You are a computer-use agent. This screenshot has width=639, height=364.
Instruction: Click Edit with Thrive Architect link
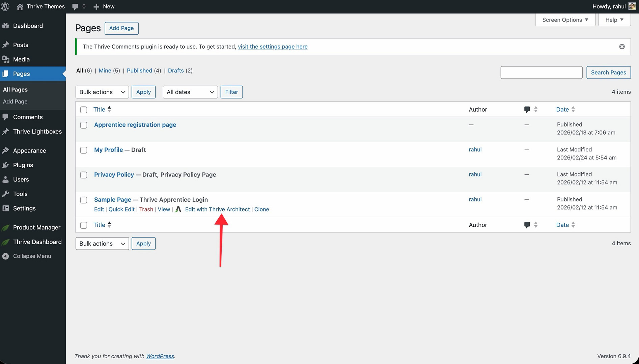click(217, 209)
